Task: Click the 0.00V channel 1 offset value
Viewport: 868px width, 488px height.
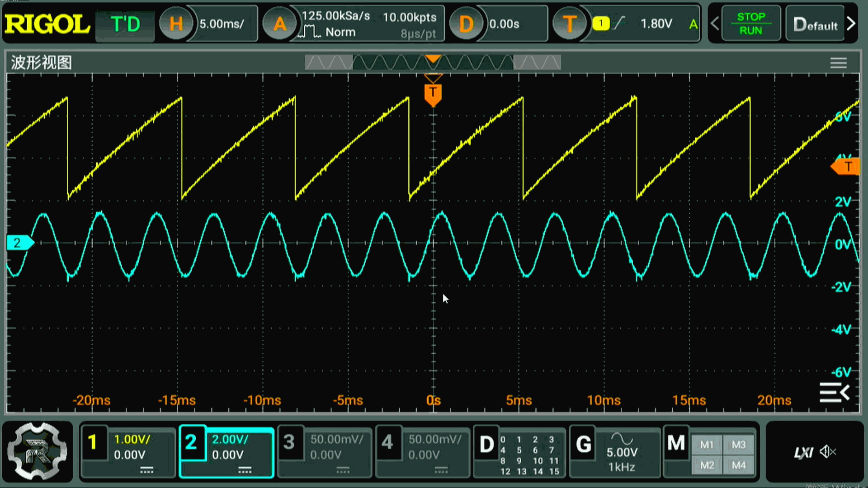Action: click(x=130, y=455)
